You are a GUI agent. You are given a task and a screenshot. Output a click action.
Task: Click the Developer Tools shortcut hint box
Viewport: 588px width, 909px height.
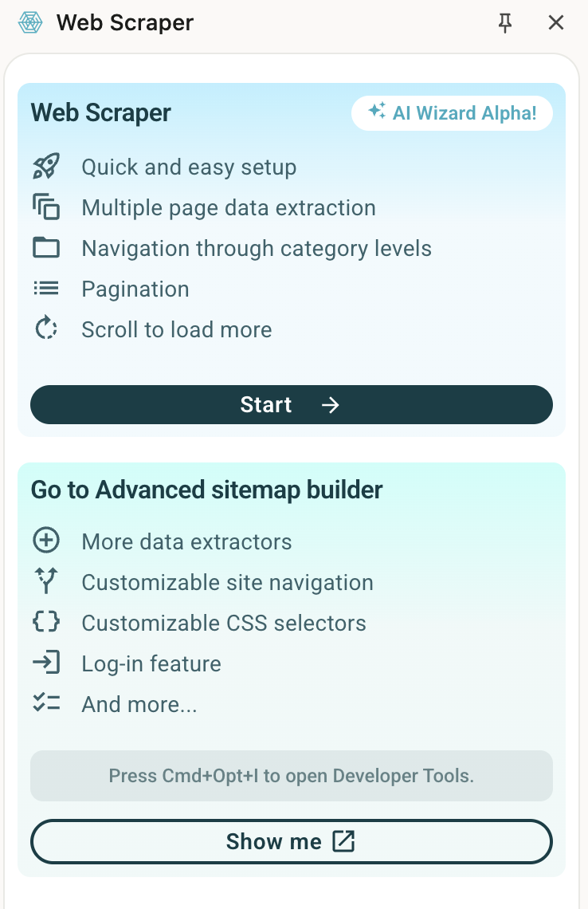(x=291, y=775)
